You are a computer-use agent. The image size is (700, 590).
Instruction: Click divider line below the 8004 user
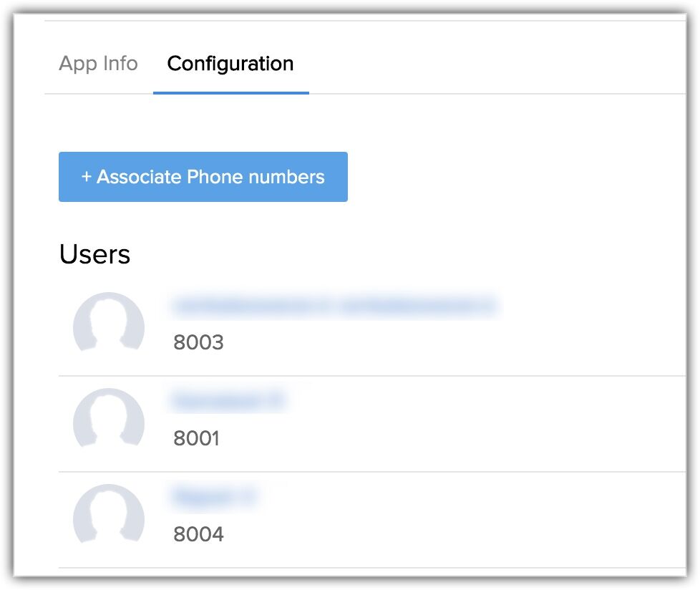pos(372,568)
